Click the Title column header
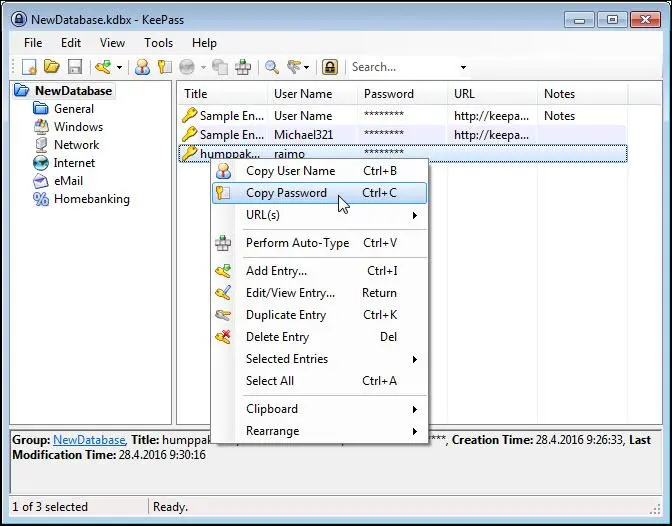The width and height of the screenshot is (672, 526). (223, 94)
